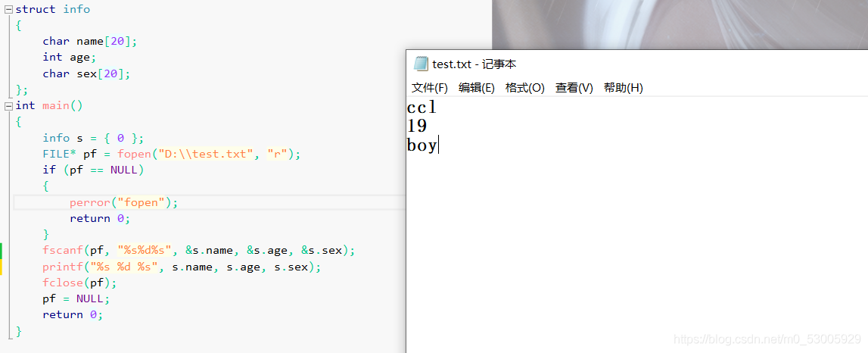
Task: Click the 'info s = { 0 };' line
Action: click(x=92, y=137)
